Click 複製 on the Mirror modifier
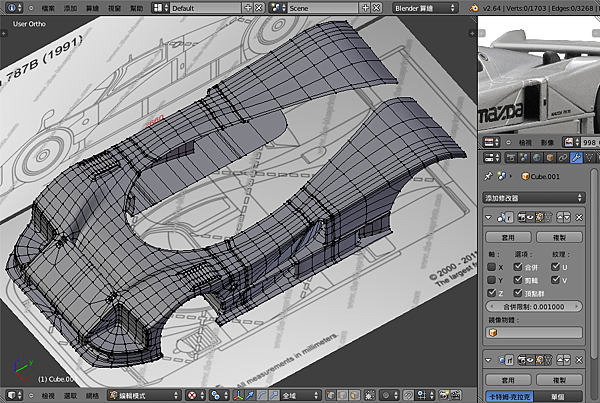This screenshot has width=600, height=403. coord(559,237)
